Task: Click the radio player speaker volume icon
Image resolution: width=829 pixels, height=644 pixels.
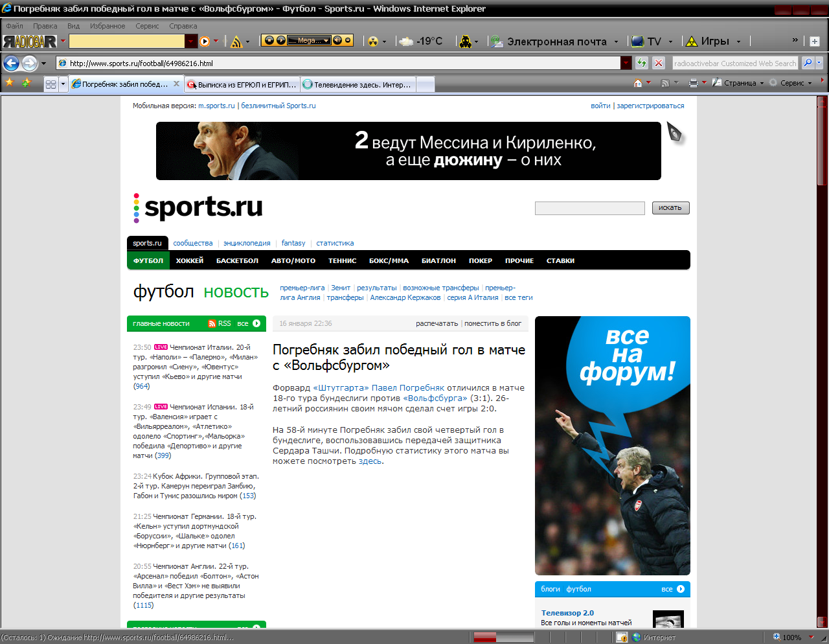Action: 337,40
